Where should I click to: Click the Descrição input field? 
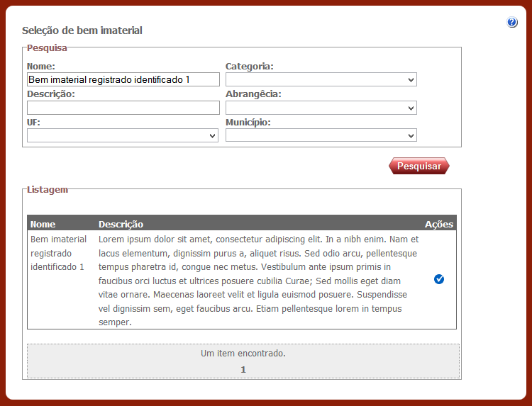[123, 108]
